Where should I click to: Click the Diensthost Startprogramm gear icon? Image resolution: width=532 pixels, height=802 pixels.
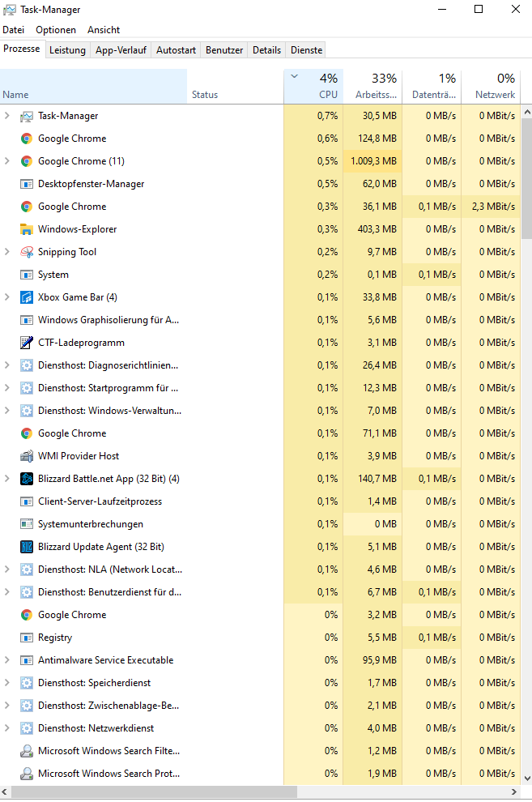tap(27, 388)
